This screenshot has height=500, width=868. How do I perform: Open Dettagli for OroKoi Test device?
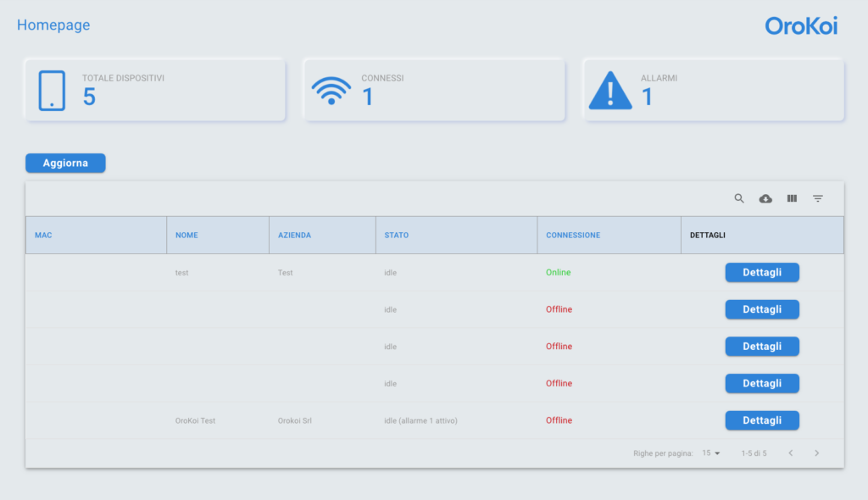click(762, 420)
